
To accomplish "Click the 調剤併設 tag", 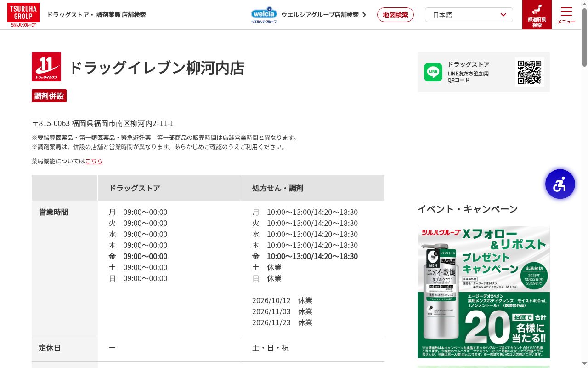I will (x=49, y=96).
